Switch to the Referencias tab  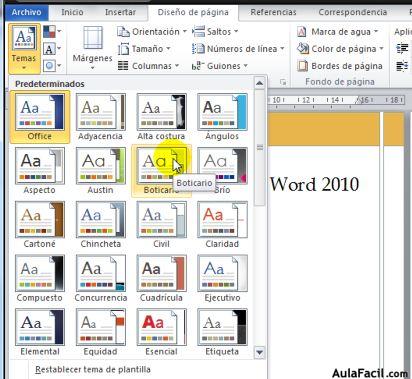[273, 12]
